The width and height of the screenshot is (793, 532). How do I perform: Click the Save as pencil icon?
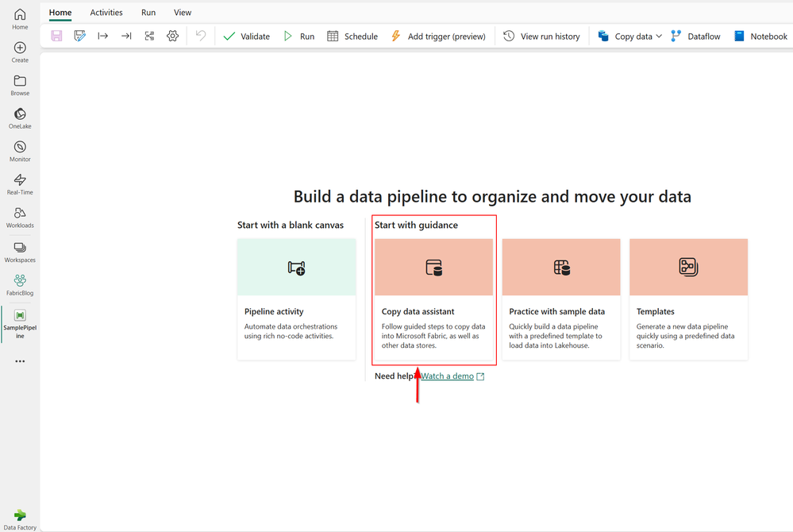[80, 36]
